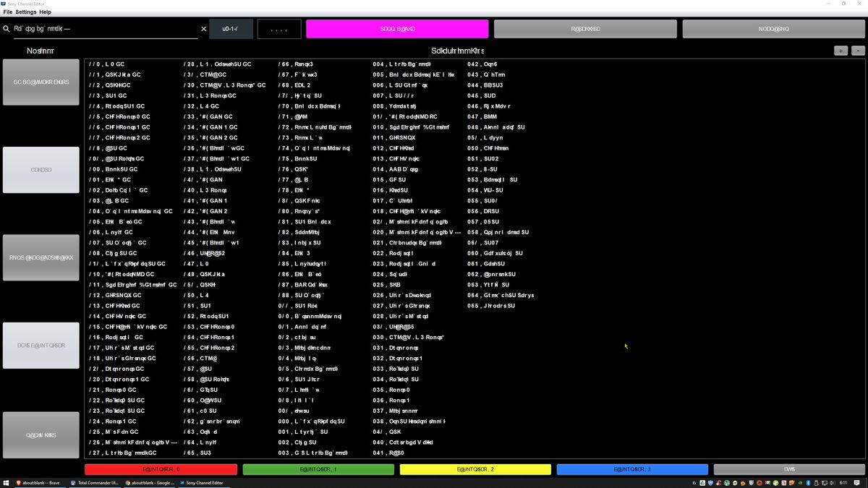868x488 pixels.
Task: Click the minus button above the channel list
Action: 857,51
